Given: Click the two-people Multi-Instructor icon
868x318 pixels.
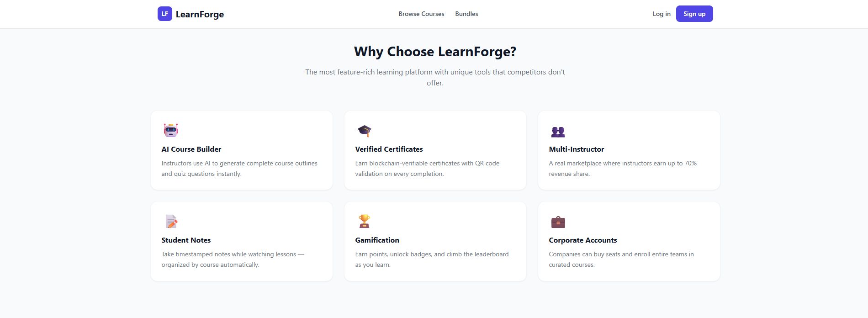Looking at the screenshot, I should pyautogui.click(x=558, y=132).
